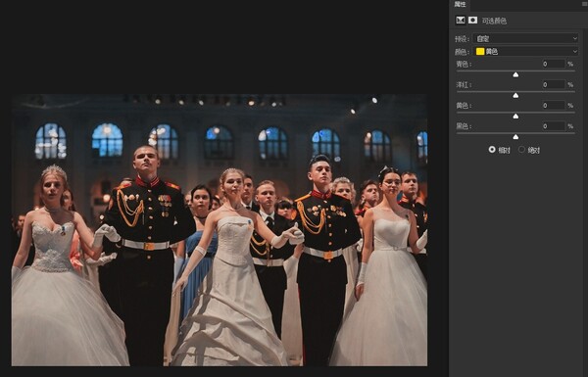Click the ballroom photo on the canvas

[220, 230]
